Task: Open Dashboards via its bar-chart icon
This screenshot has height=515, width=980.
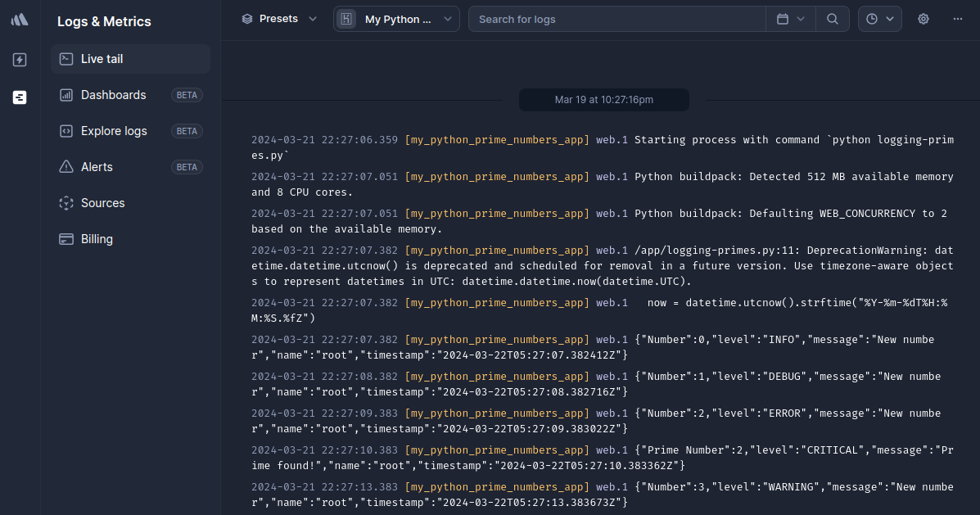Action: click(x=65, y=95)
